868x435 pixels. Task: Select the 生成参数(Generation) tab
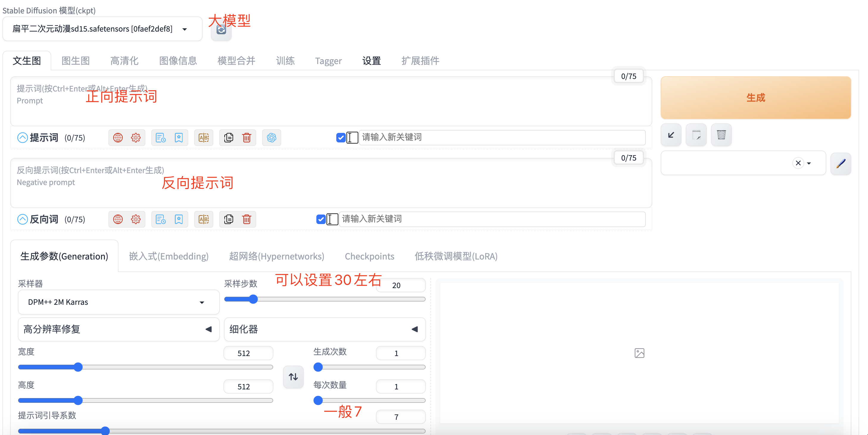pos(64,256)
